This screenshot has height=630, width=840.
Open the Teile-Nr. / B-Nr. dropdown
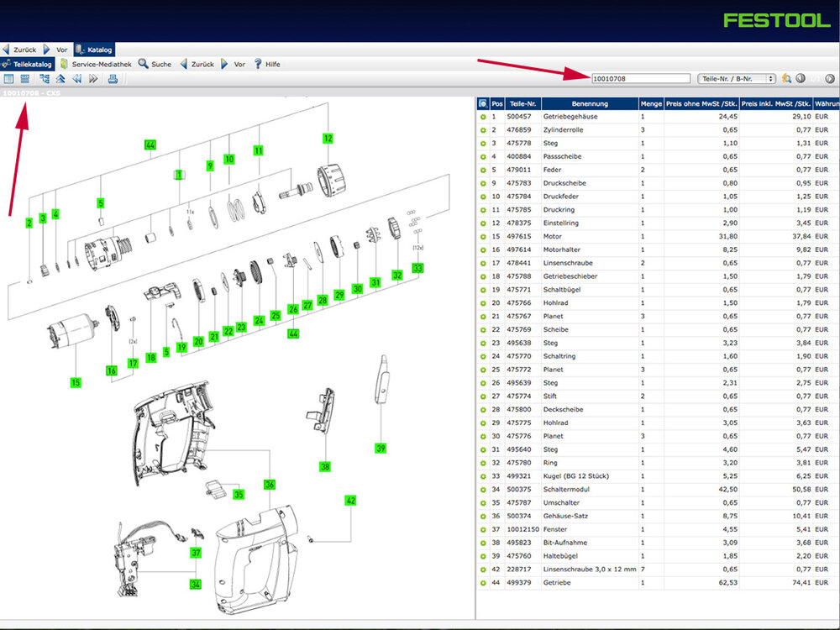tap(736, 78)
